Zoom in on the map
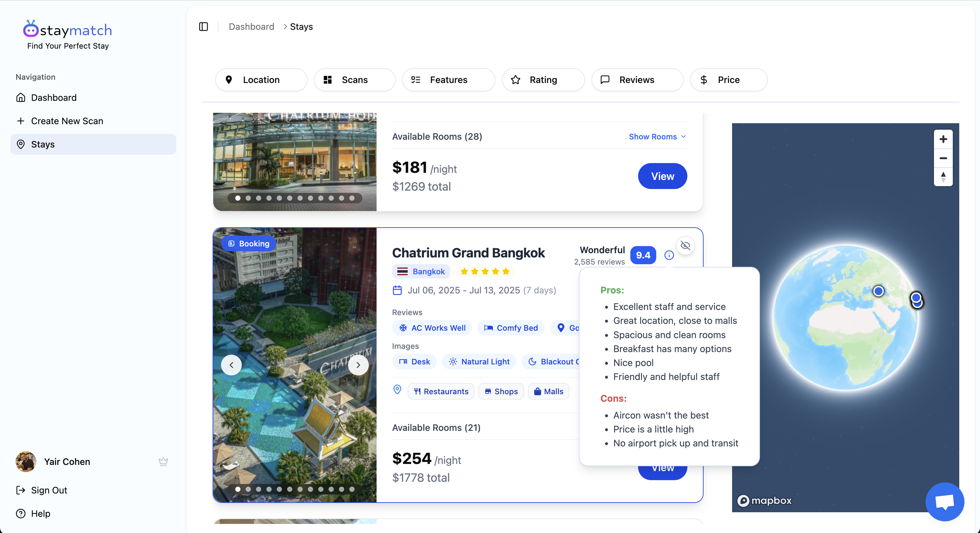 pos(943,139)
